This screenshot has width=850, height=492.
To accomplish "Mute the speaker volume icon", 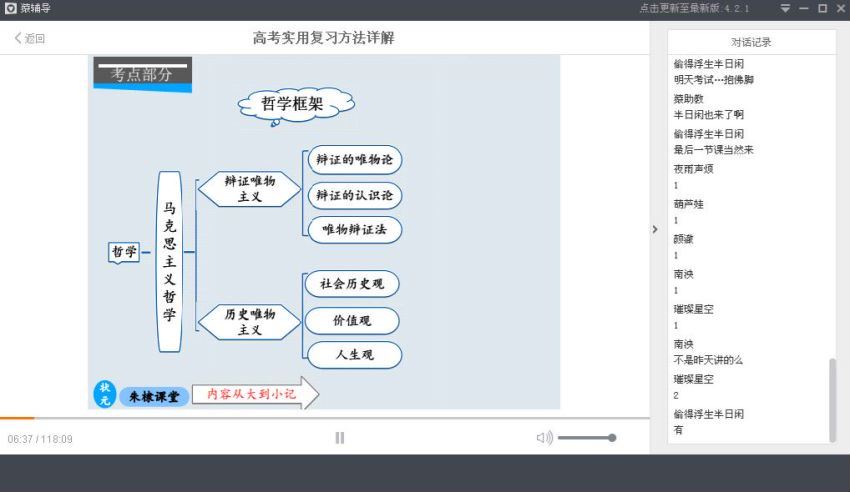I will click(x=544, y=438).
